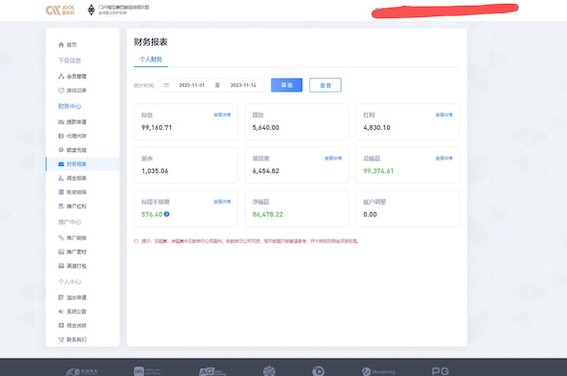Click the home icon beside 首页
The image size is (567, 376).
pyautogui.click(x=61, y=45)
